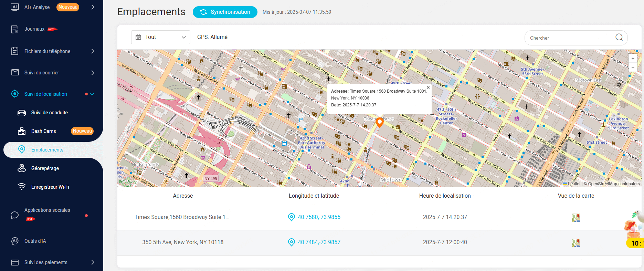The image size is (644, 271).
Task: Expand Suivi du courrier chevron
Action: [93, 73]
